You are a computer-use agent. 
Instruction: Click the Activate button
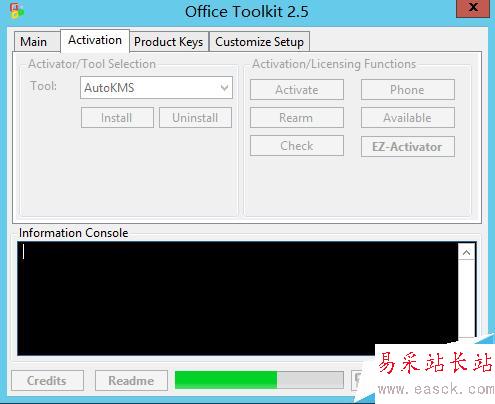(297, 90)
